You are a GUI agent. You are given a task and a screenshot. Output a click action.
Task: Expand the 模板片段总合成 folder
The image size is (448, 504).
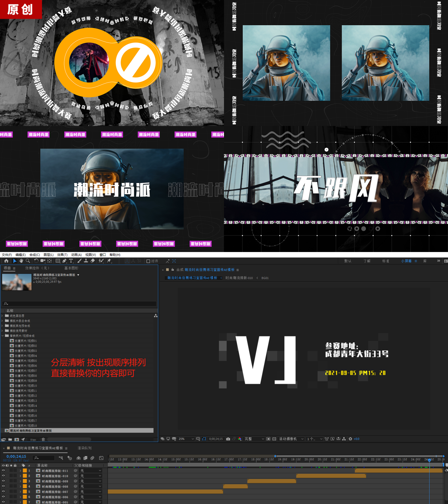coord(2,321)
